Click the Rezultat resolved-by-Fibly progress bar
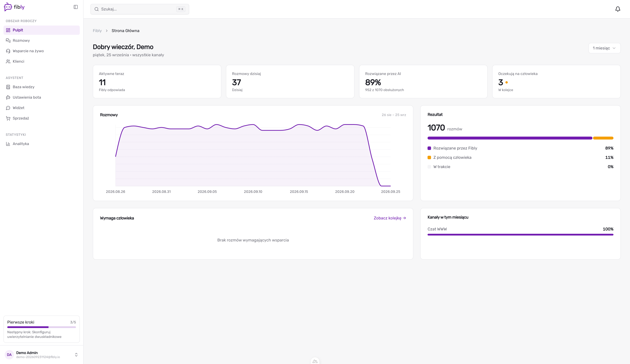Screen dimensions: 630x364 click(x=510, y=138)
